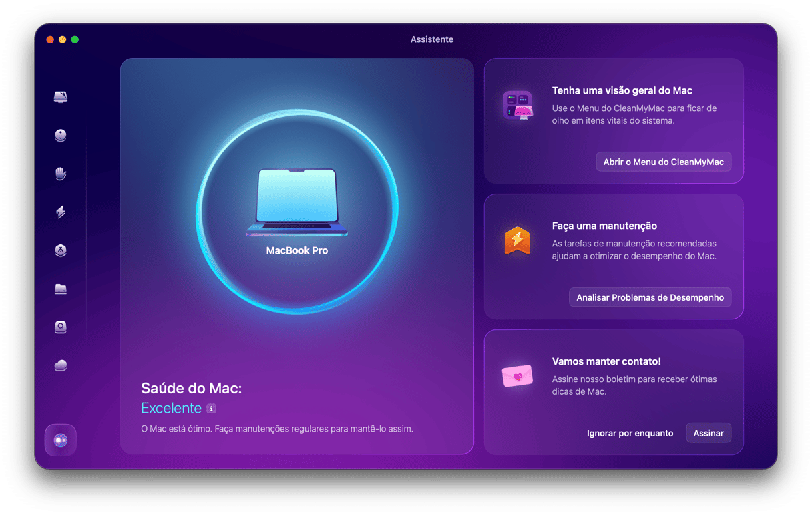
Task: Select the folder icon in sidebar
Action: click(x=61, y=289)
